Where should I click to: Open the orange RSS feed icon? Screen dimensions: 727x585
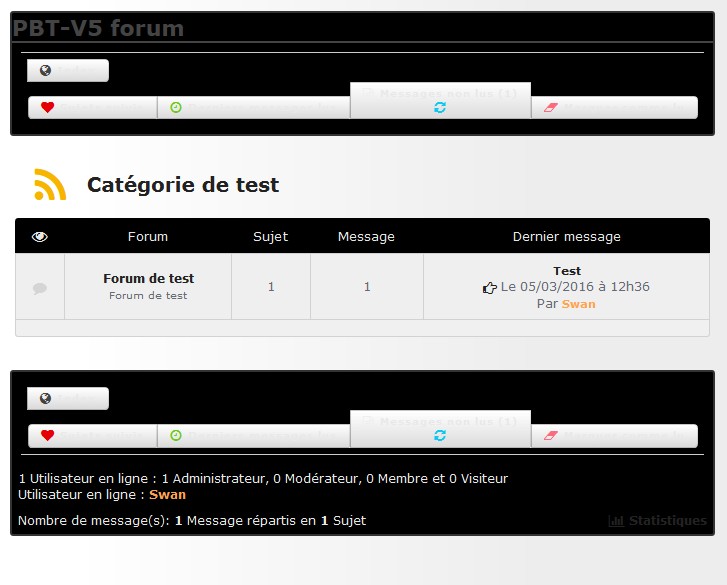coord(50,185)
